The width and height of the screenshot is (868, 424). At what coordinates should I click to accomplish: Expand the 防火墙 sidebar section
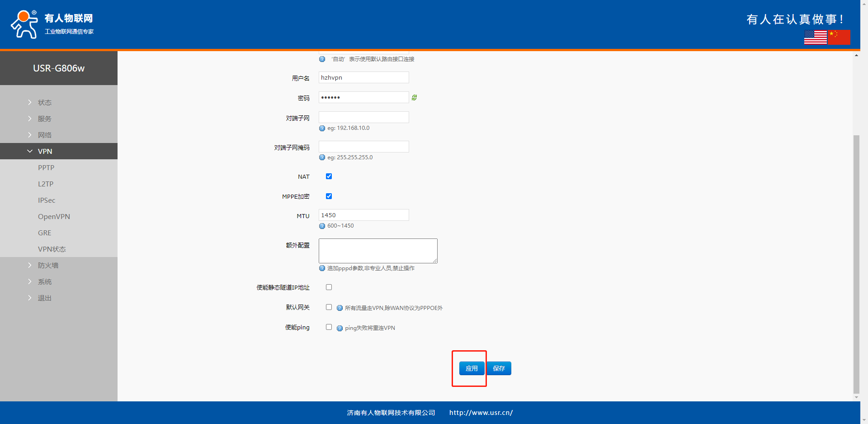(x=48, y=266)
